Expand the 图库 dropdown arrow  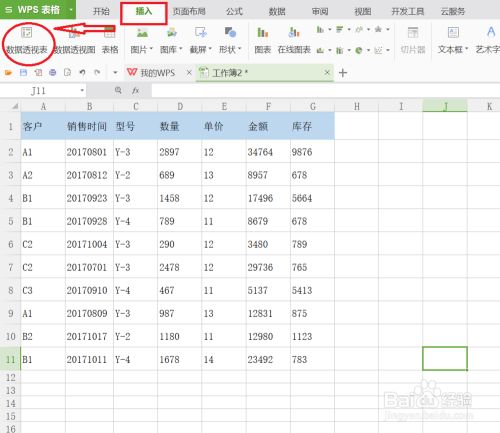coord(181,49)
